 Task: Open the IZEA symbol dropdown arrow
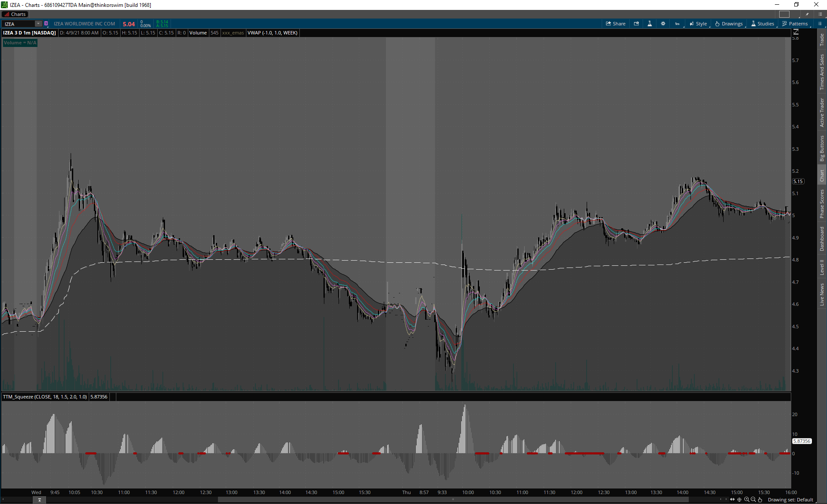coord(38,24)
